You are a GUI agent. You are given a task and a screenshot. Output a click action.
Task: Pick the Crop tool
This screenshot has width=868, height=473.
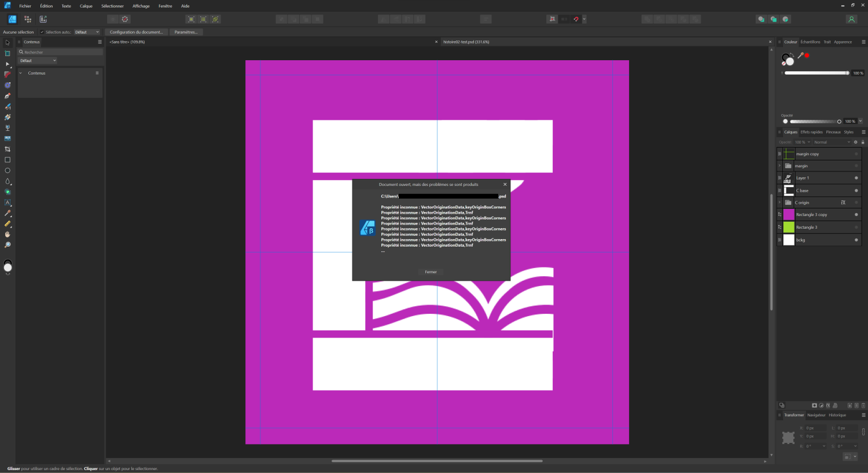tap(8, 149)
